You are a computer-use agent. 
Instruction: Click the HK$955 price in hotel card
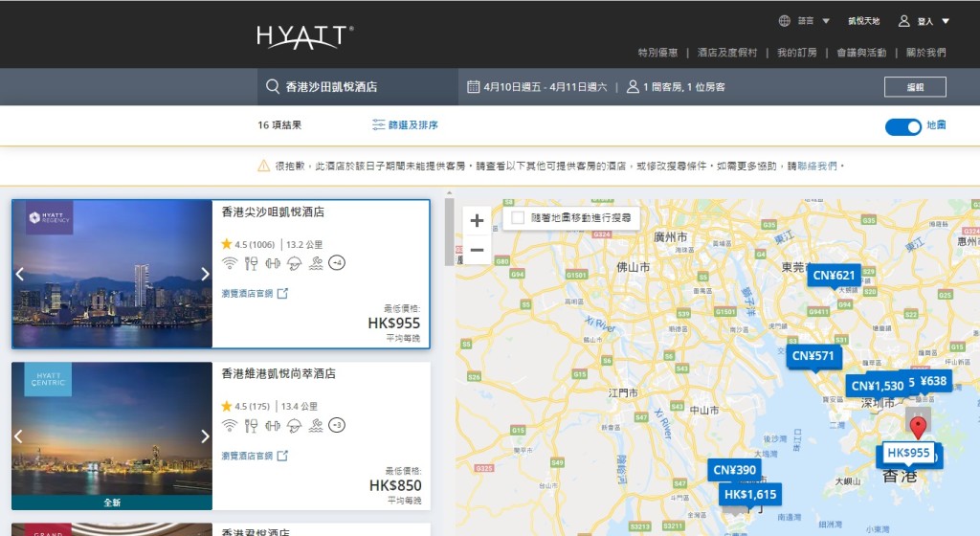coord(393,323)
